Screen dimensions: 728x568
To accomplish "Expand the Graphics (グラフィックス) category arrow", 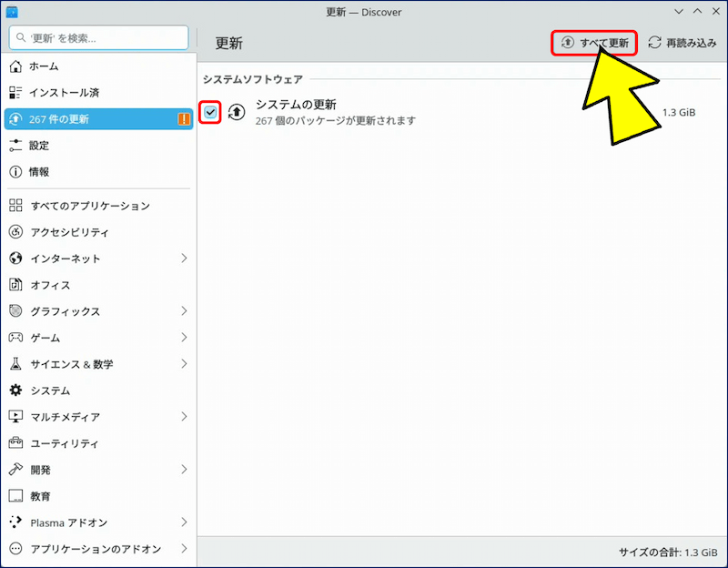I will tap(184, 311).
